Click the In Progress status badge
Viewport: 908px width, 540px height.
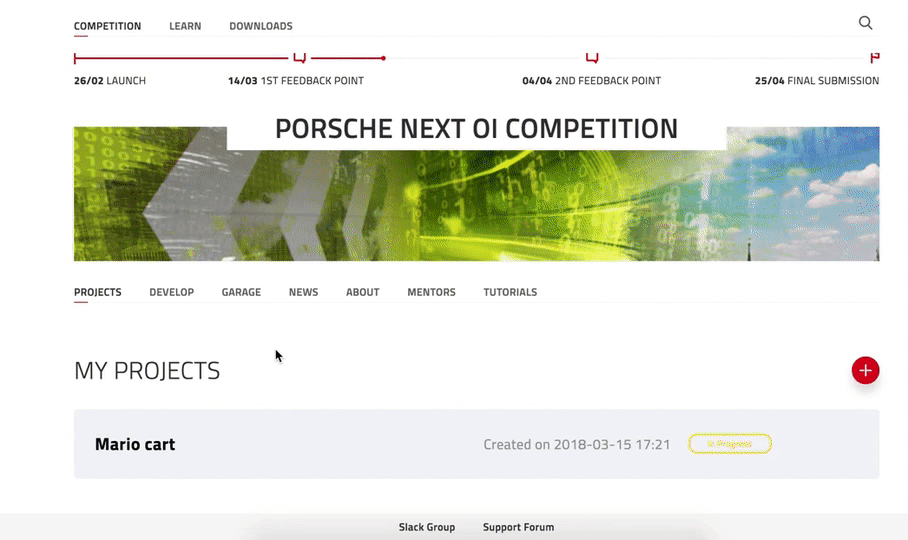point(730,444)
